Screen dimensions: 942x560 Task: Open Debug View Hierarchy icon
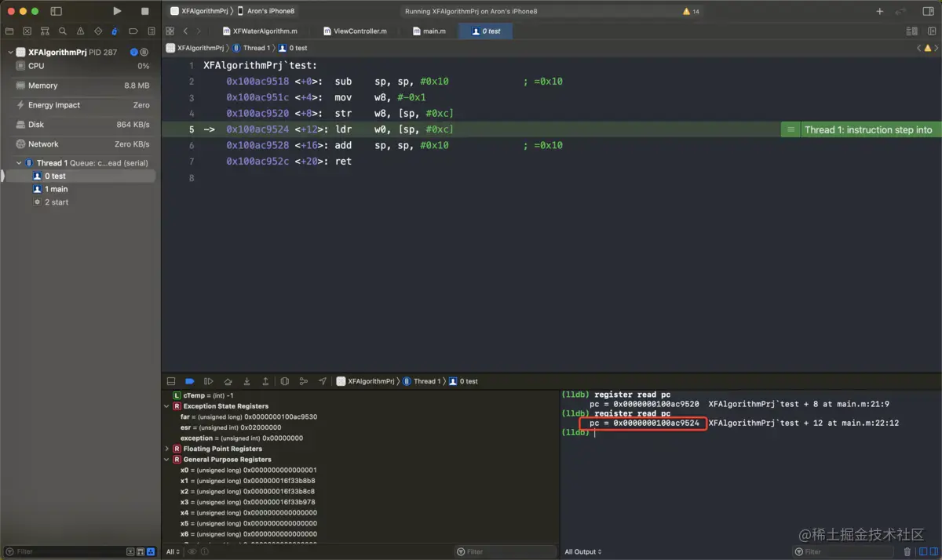pyautogui.click(x=285, y=381)
